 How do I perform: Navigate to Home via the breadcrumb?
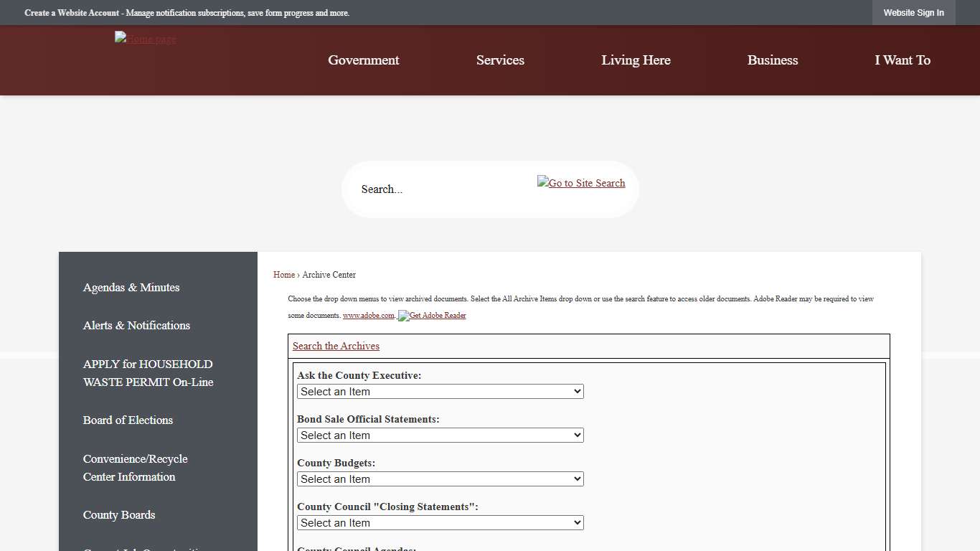[x=283, y=275]
